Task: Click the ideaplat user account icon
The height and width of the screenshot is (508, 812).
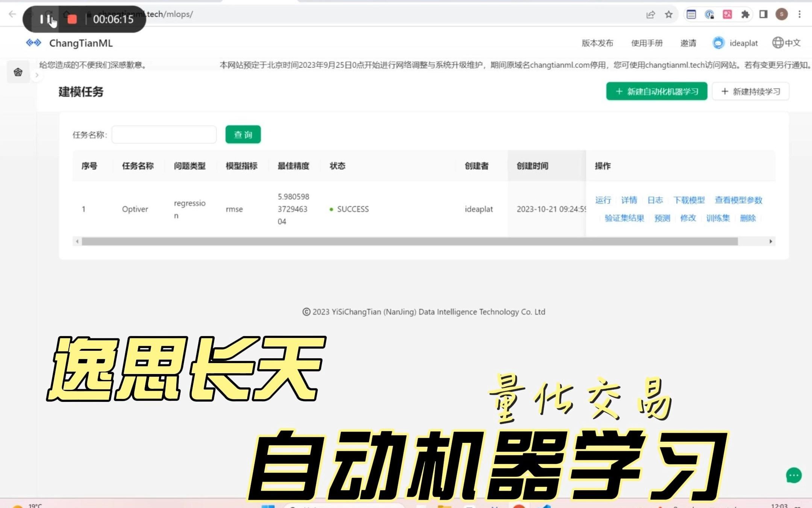Action: click(x=718, y=42)
